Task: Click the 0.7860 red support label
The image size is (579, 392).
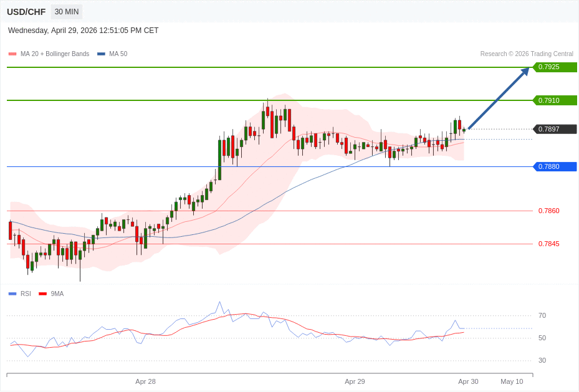Action: 548,211
